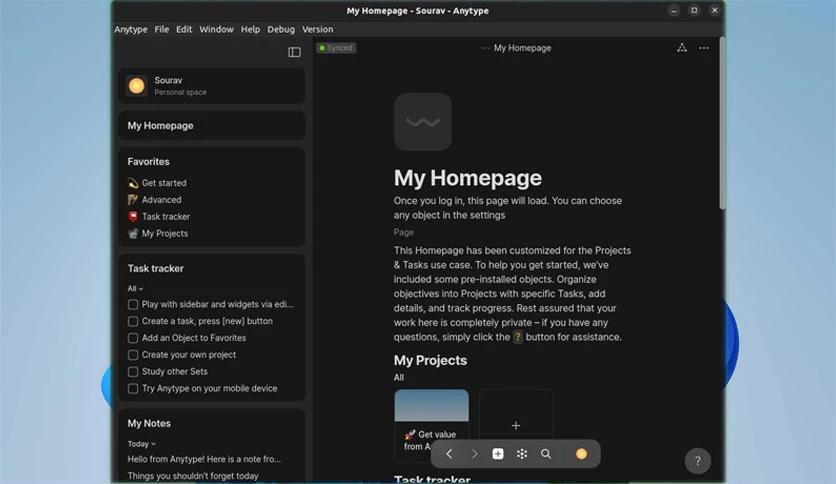Screen dimensions: 836x484
Task: Click the My Projects favorite icon
Action: (x=133, y=233)
